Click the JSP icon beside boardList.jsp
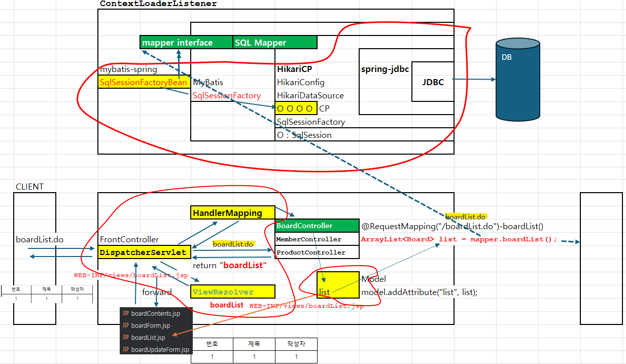 (125, 338)
